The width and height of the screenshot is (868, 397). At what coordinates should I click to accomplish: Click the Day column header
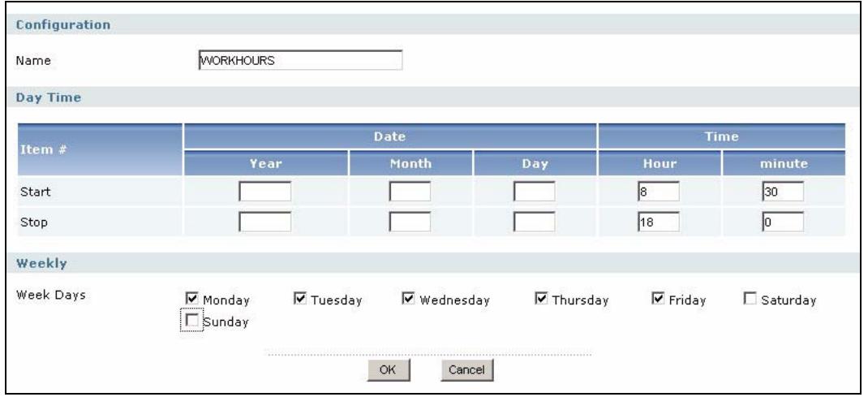click(535, 163)
